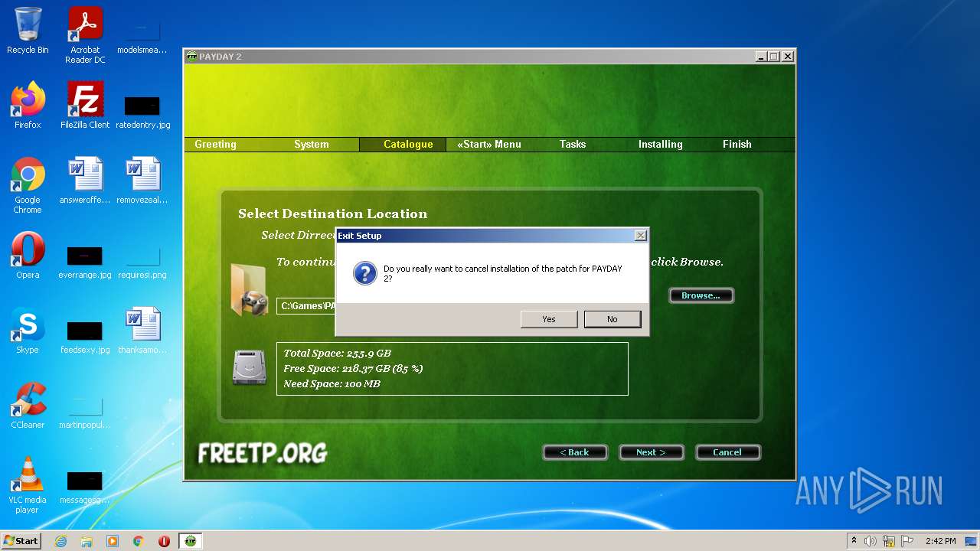Open Google Chrome desktop shortcut
Viewport: 980px width, 551px height.
tap(28, 185)
